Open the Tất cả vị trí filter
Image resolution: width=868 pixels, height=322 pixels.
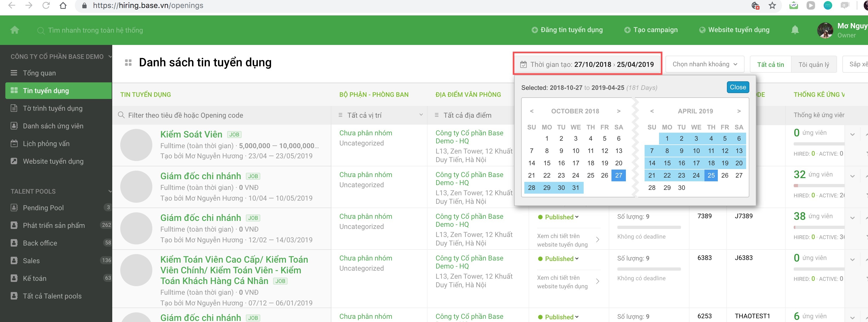point(380,115)
